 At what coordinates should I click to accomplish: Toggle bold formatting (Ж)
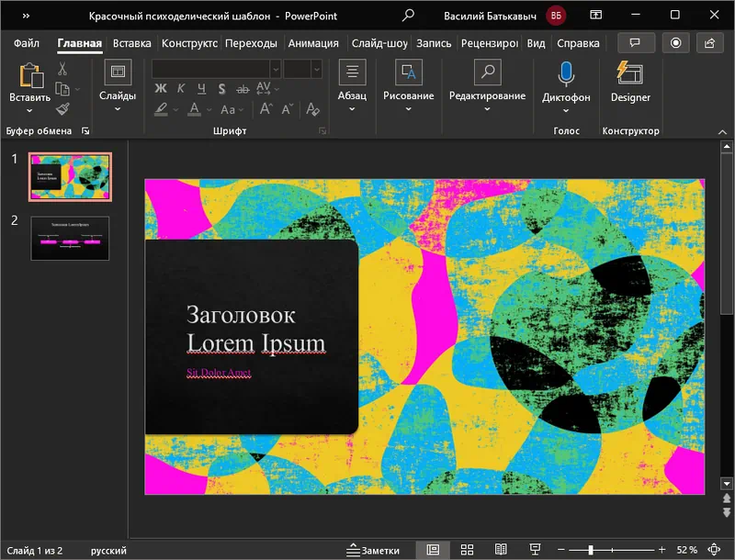160,89
